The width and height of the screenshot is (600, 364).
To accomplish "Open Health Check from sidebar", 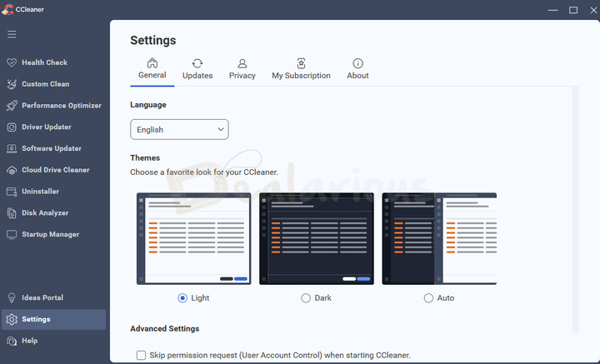I will [44, 62].
